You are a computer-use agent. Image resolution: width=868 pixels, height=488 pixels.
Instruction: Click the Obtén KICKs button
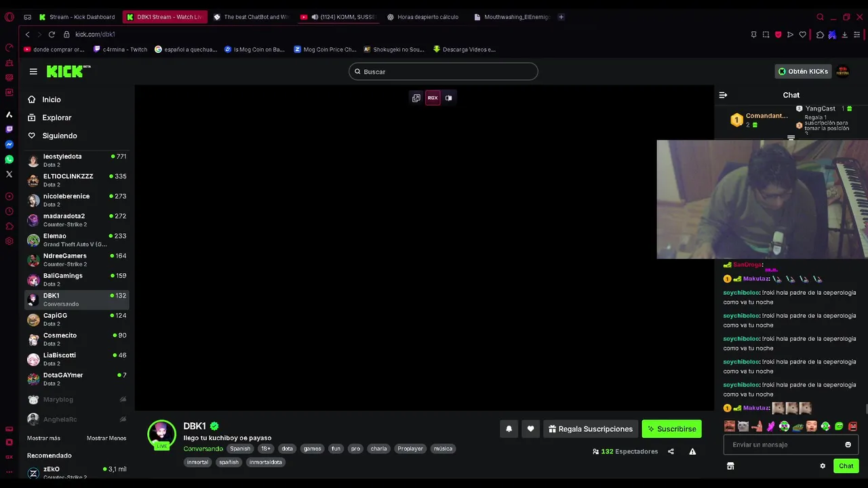coord(803,71)
